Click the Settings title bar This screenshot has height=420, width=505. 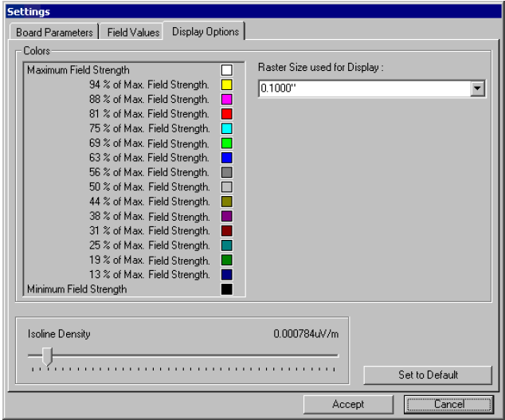[253, 12]
